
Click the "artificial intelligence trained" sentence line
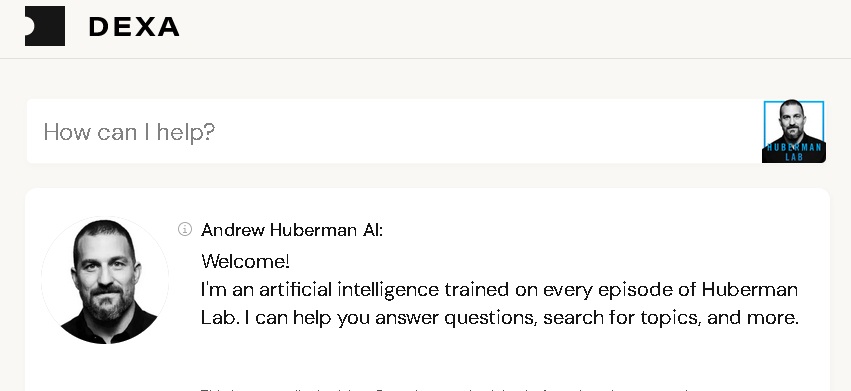click(x=499, y=289)
